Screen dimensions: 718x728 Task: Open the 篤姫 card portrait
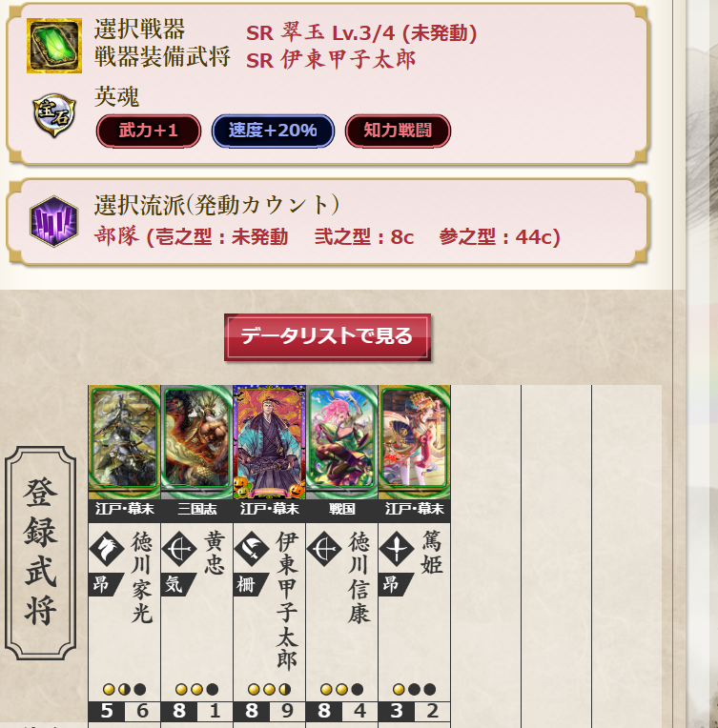(x=414, y=442)
